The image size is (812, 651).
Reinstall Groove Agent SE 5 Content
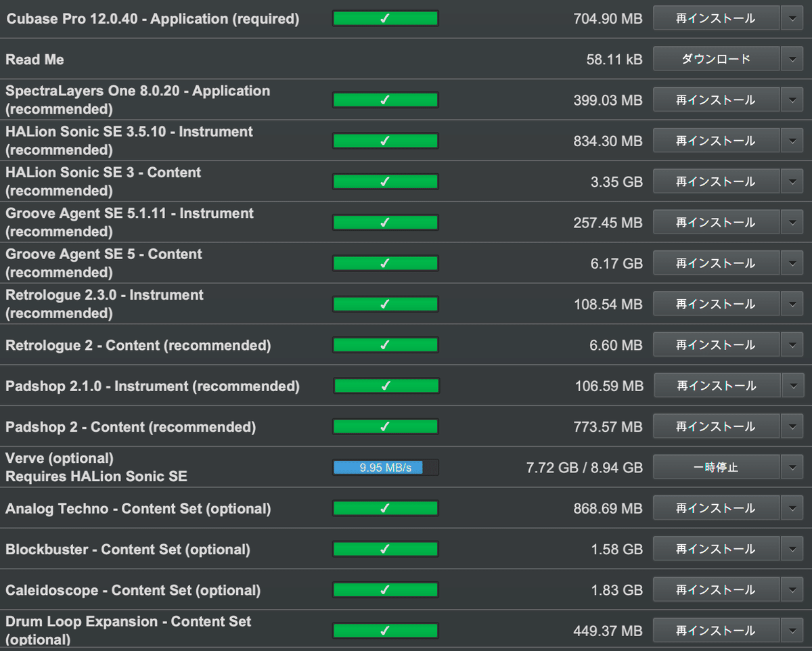[716, 263]
